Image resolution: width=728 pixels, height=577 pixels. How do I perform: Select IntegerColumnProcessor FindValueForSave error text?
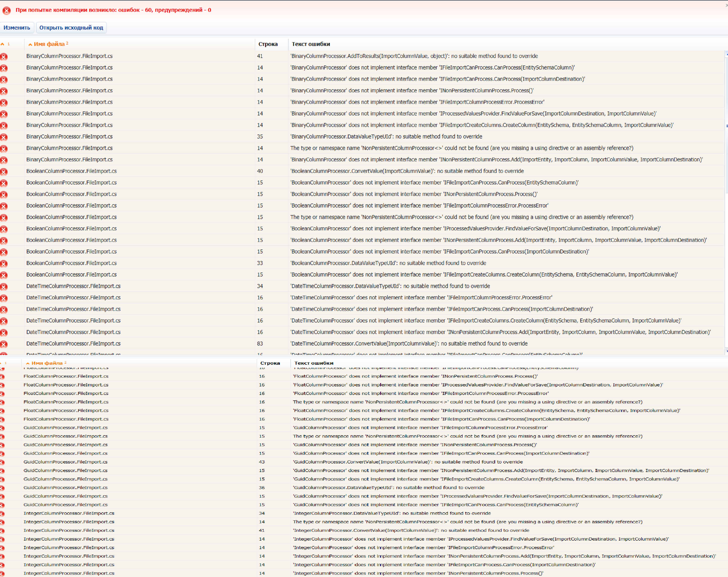click(x=481, y=539)
